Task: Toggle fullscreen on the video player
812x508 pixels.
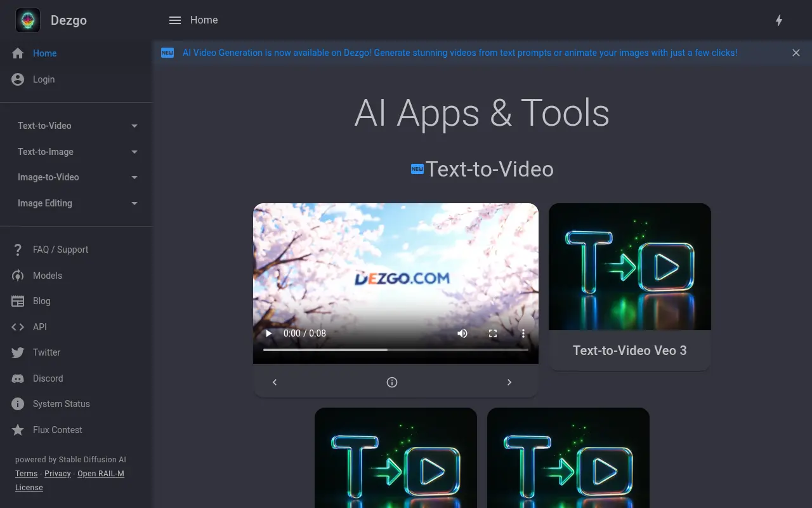Action: (x=493, y=333)
